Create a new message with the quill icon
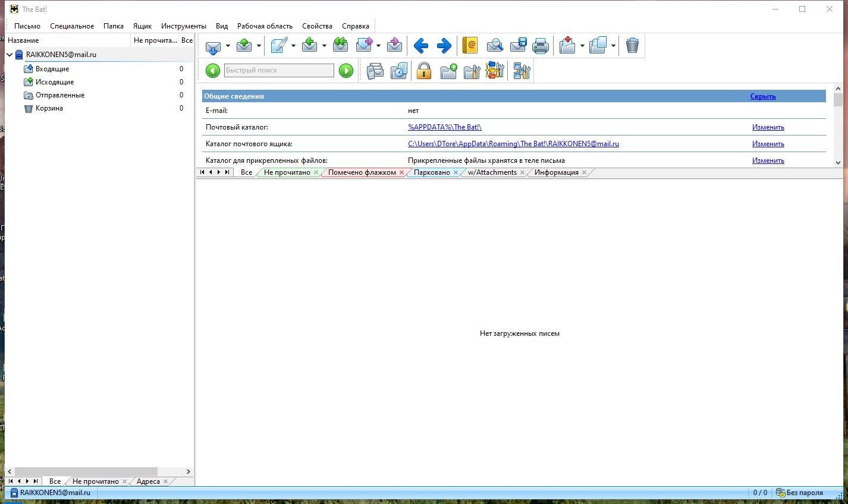 click(x=279, y=46)
